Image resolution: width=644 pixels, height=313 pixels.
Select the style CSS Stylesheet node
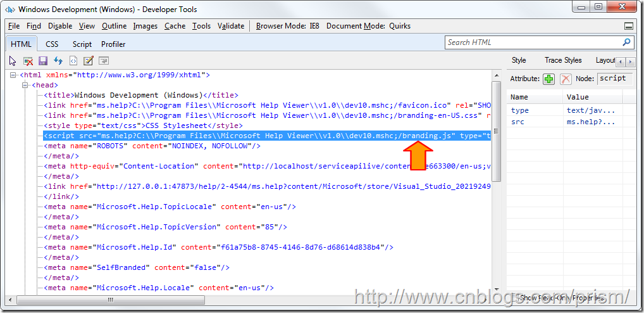click(x=143, y=125)
